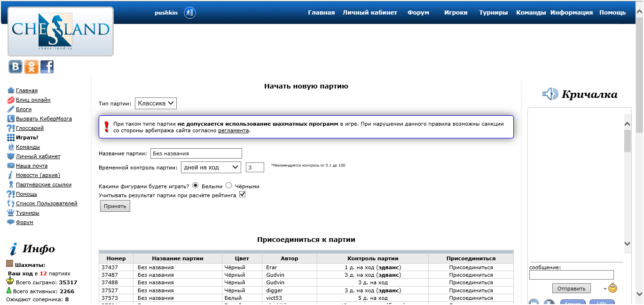
Task: Click the Кричалка scrollbar thumb
Action: [x=628, y=141]
